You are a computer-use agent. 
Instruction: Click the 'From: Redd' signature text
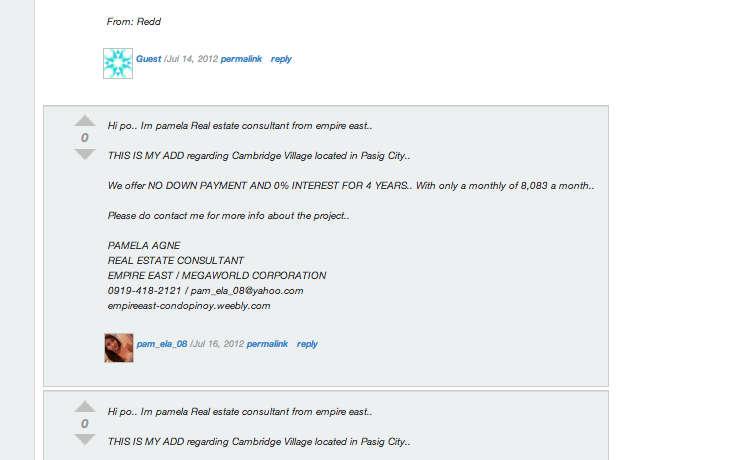(134, 21)
